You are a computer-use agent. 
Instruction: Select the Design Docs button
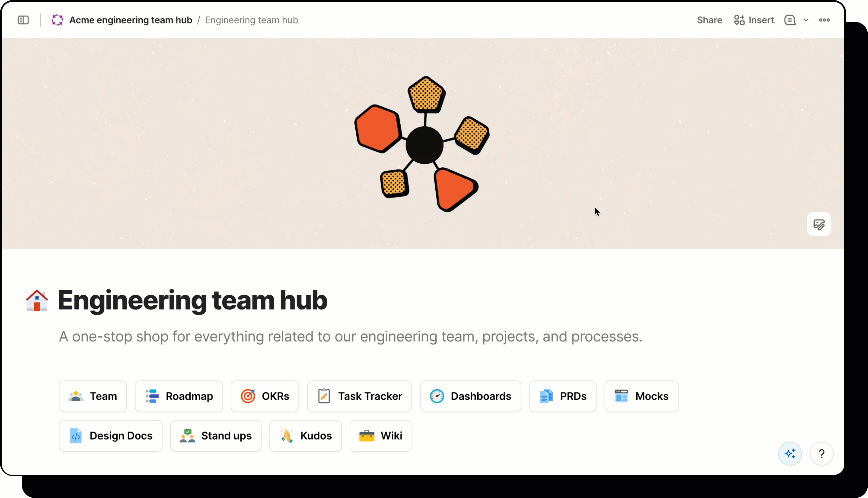(x=110, y=436)
